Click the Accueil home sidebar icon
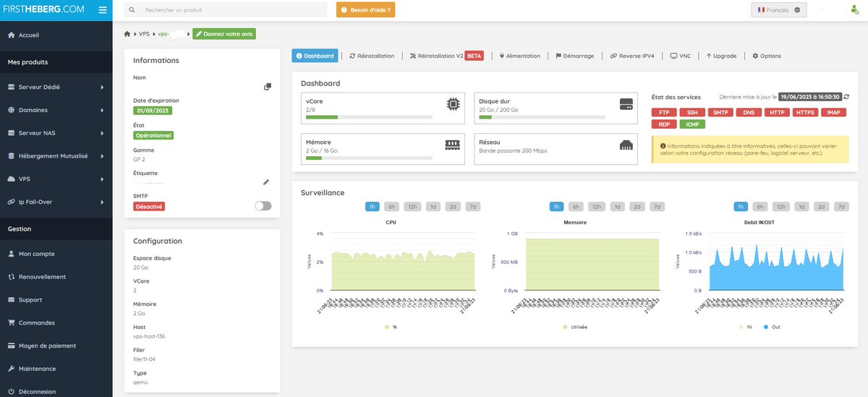The width and height of the screenshot is (868, 397). pyautogui.click(x=11, y=35)
